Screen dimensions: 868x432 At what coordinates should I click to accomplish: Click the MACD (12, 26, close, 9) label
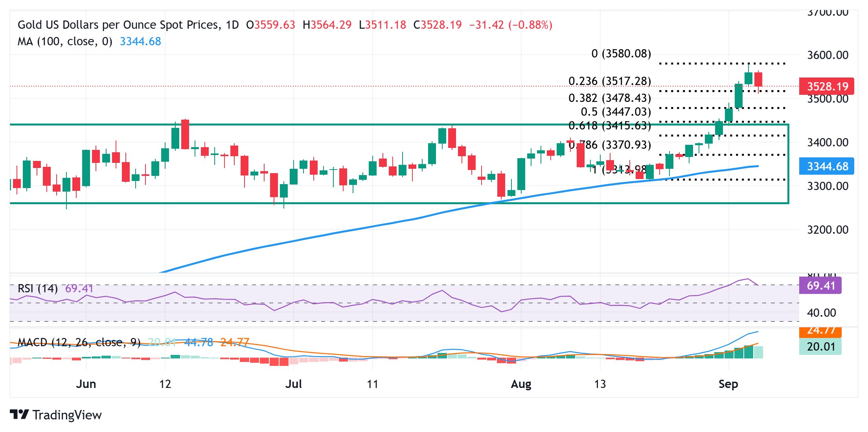79,342
